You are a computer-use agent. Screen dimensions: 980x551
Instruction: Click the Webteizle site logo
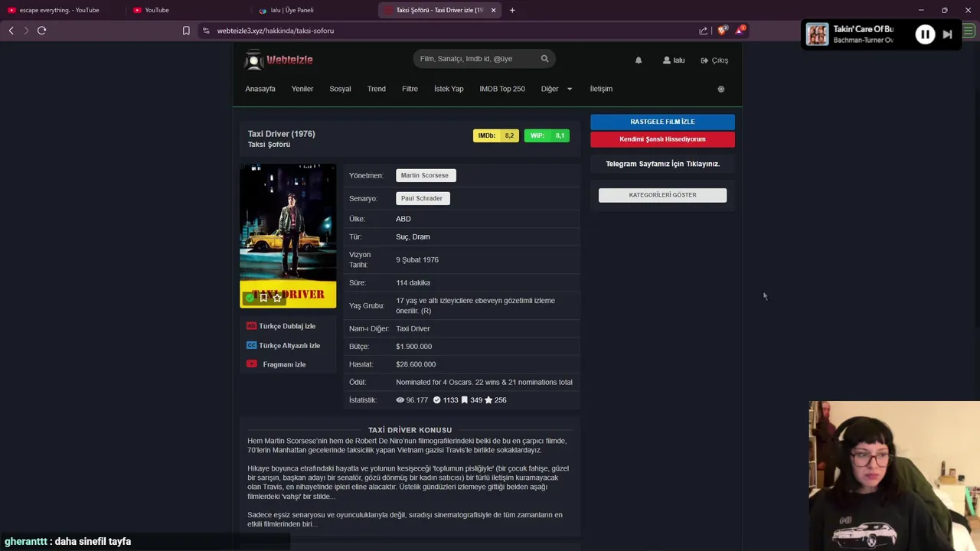pos(279,60)
